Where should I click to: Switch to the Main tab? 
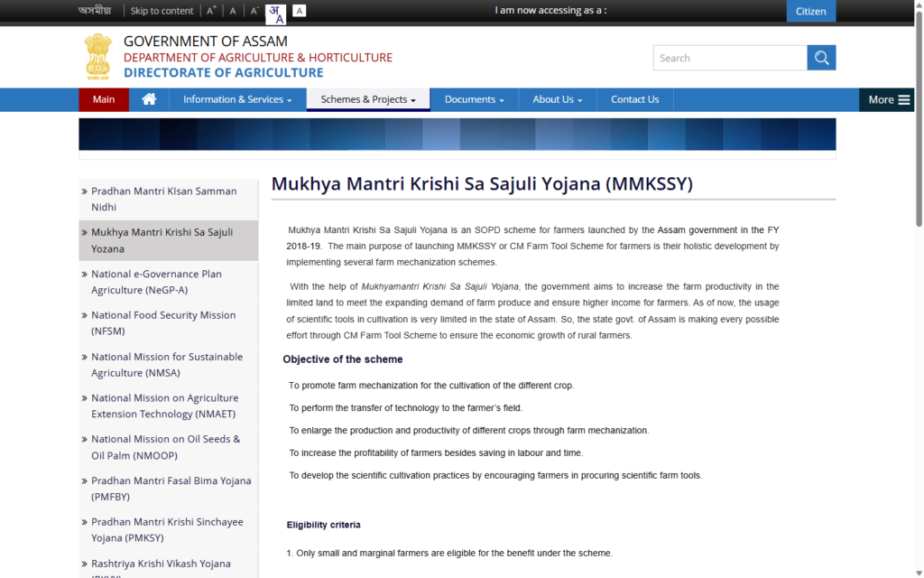click(103, 99)
